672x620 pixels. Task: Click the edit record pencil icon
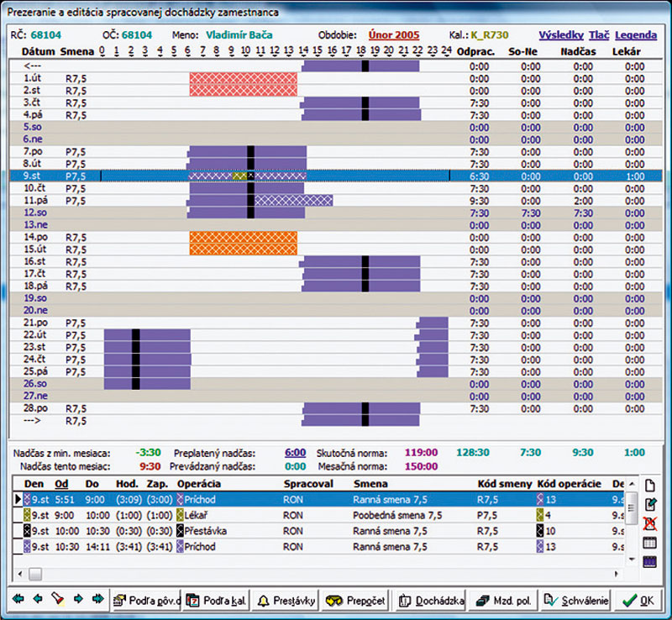tap(649, 505)
